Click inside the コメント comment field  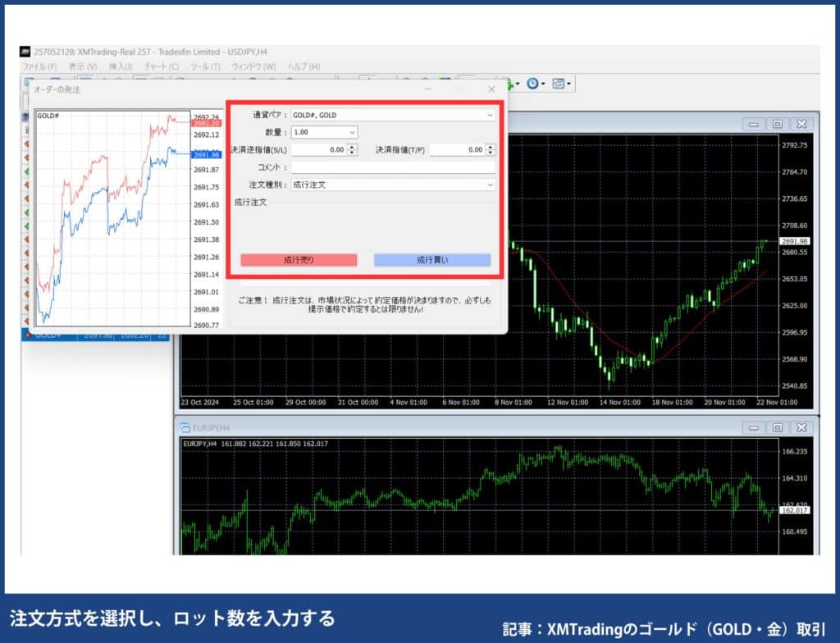click(x=394, y=167)
